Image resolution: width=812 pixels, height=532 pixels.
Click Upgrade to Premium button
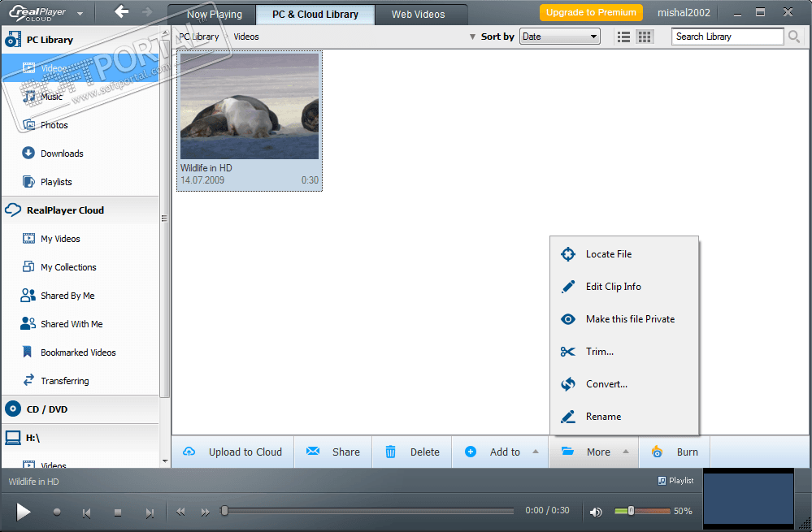coord(591,12)
